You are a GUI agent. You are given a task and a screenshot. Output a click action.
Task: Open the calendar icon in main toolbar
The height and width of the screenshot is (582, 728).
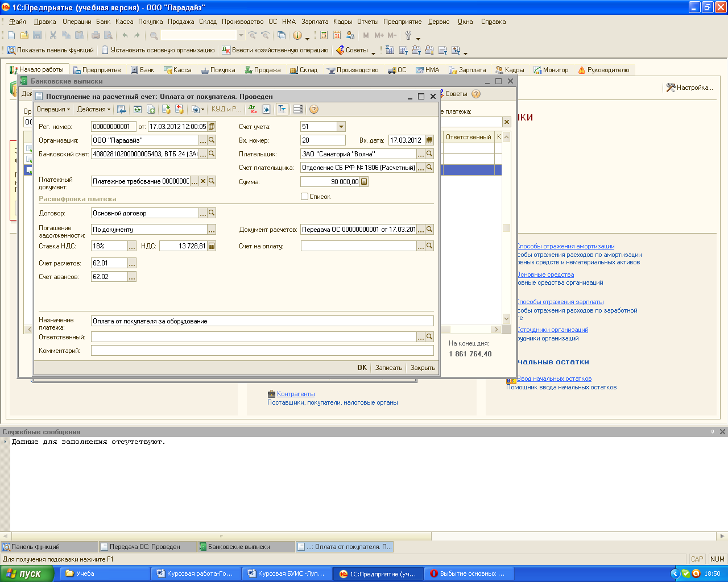(x=337, y=35)
